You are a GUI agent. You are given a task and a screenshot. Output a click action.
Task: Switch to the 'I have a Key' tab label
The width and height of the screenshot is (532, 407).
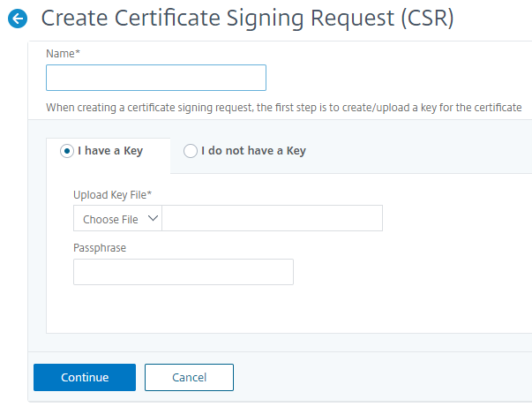110,151
